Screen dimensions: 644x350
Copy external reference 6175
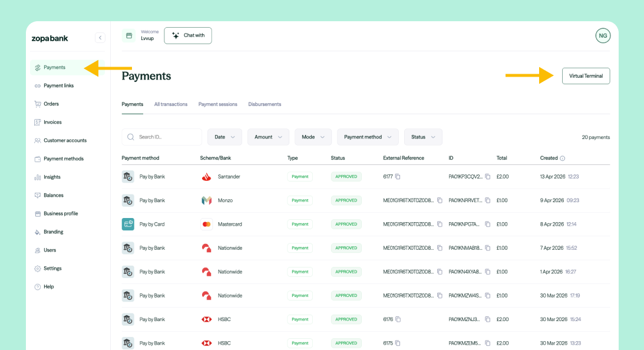click(x=398, y=343)
